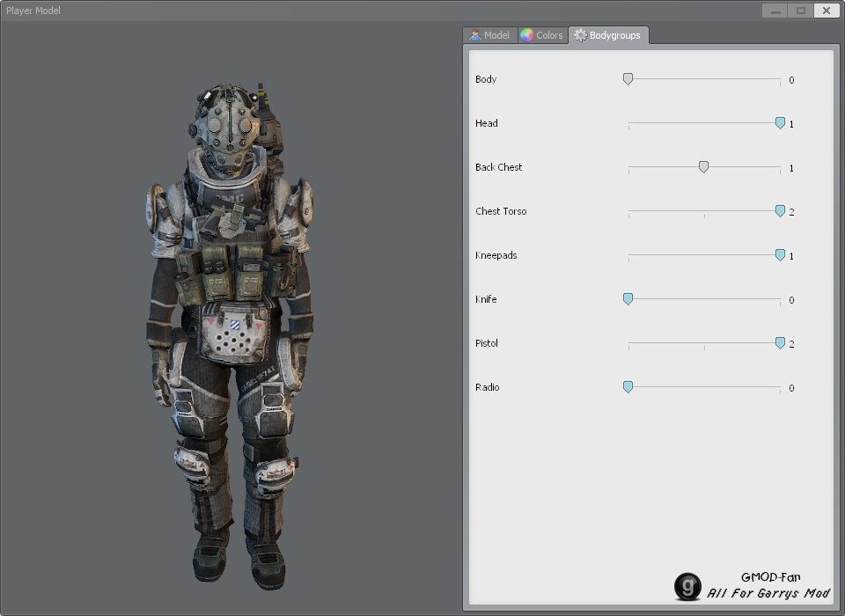Click the Back Chest value '1'
This screenshot has height=616, width=845.
pos(791,169)
